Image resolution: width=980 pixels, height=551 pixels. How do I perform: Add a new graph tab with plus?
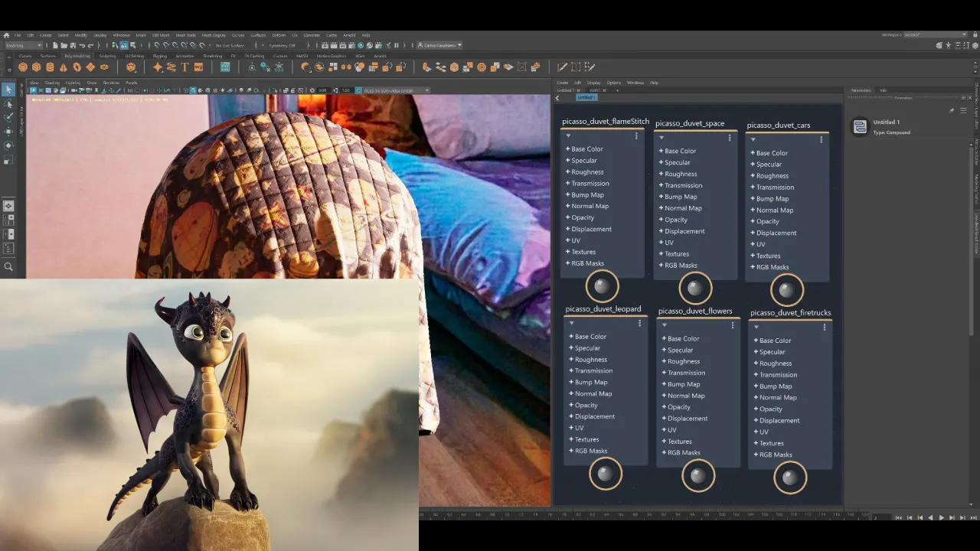(617, 90)
